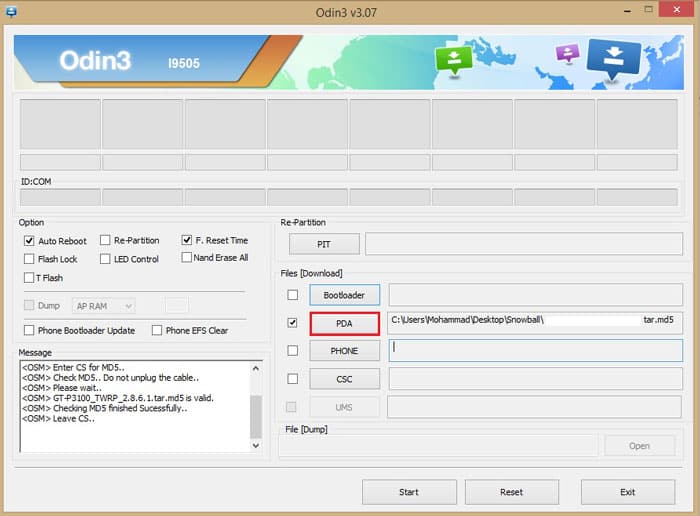Click '<OSM> Leave CS..' log line
This screenshot has width=700, height=516.
pos(58,418)
